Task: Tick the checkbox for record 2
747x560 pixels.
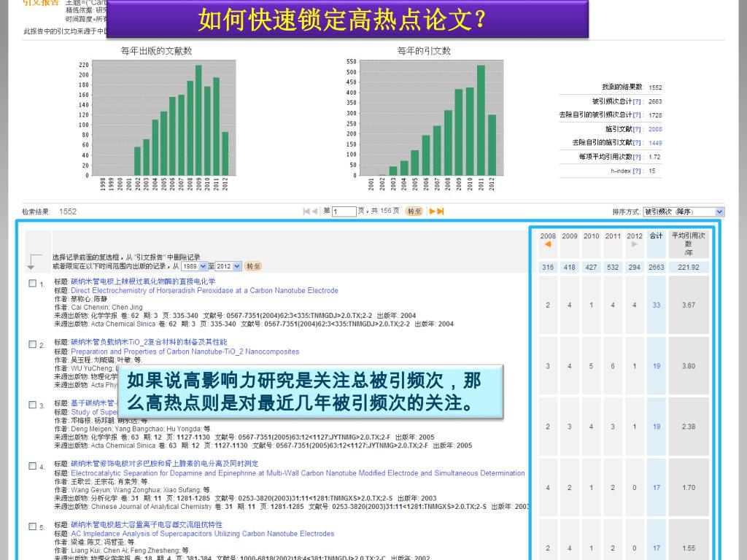Action: pos(32,344)
